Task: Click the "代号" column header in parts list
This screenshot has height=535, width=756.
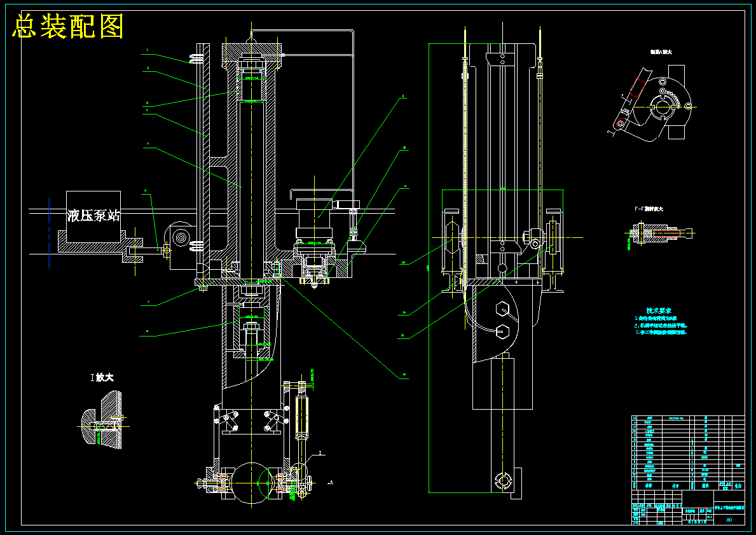Action: (676, 486)
